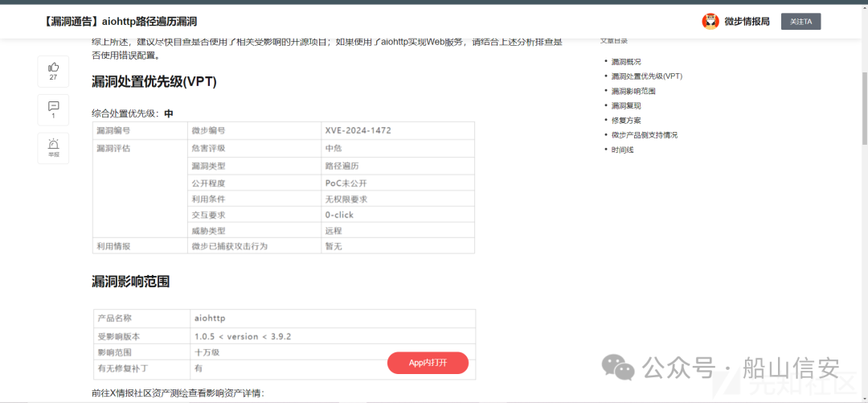Jump to 漏洞影响范围 in contents
The height and width of the screenshot is (403, 868).
pyautogui.click(x=633, y=91)
